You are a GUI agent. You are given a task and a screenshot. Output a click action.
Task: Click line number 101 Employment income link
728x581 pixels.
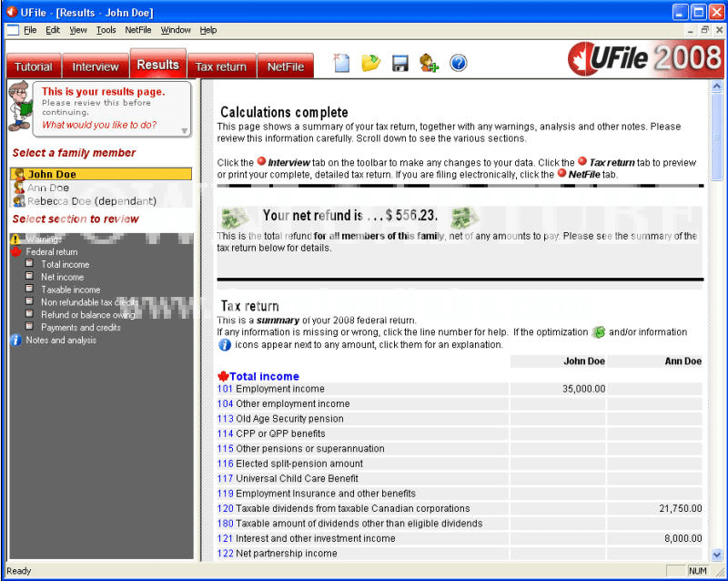tap(225, 389)
